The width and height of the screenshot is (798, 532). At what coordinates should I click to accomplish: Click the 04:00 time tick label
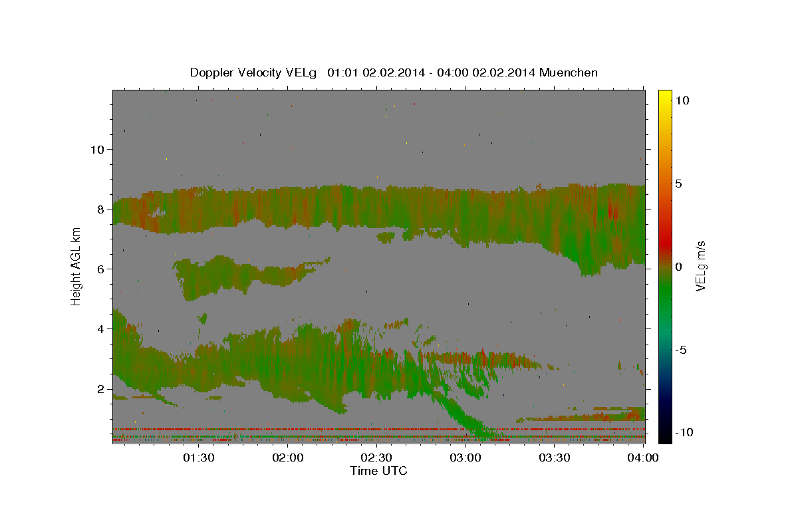(x=643, y=458)
